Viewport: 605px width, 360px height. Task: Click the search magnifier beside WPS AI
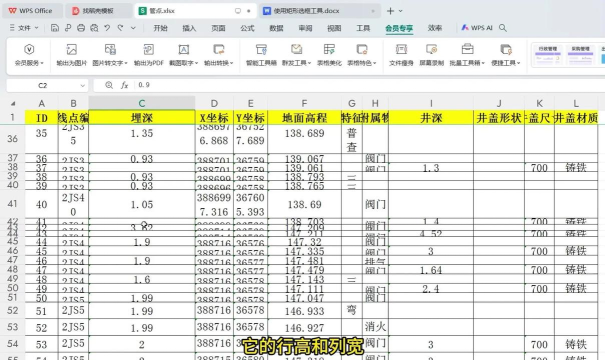coord(502,28)
